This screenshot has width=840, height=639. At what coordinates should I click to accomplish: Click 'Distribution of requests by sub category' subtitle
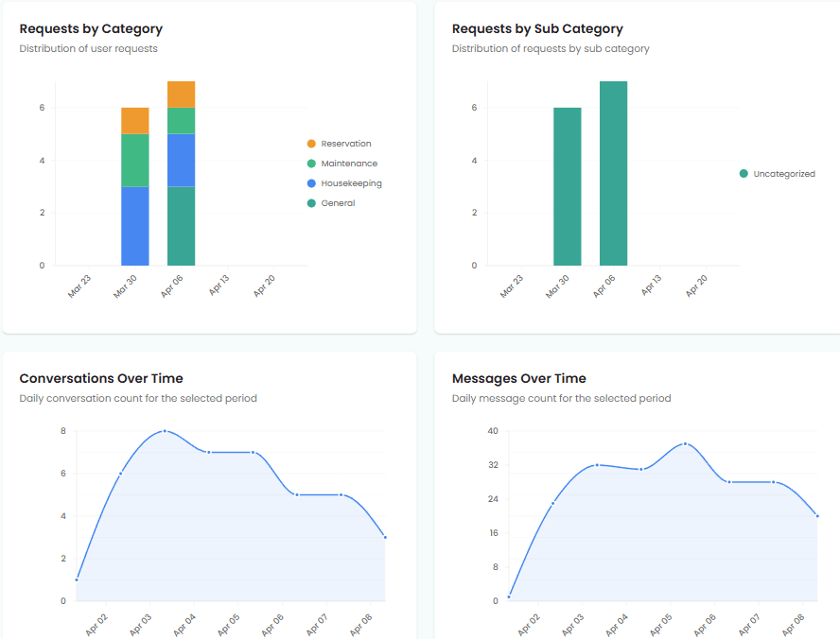pyautogui.click(x=551, y=49)
